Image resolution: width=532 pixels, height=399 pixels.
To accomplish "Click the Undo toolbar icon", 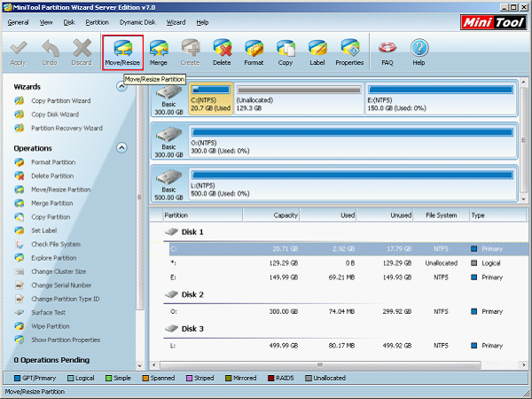I will 50,52.
